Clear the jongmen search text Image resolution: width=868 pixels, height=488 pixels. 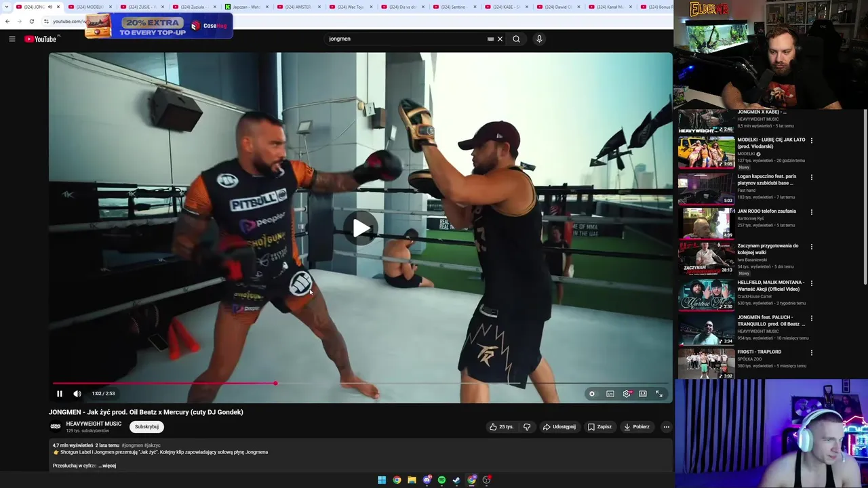[x=500, y=39]
